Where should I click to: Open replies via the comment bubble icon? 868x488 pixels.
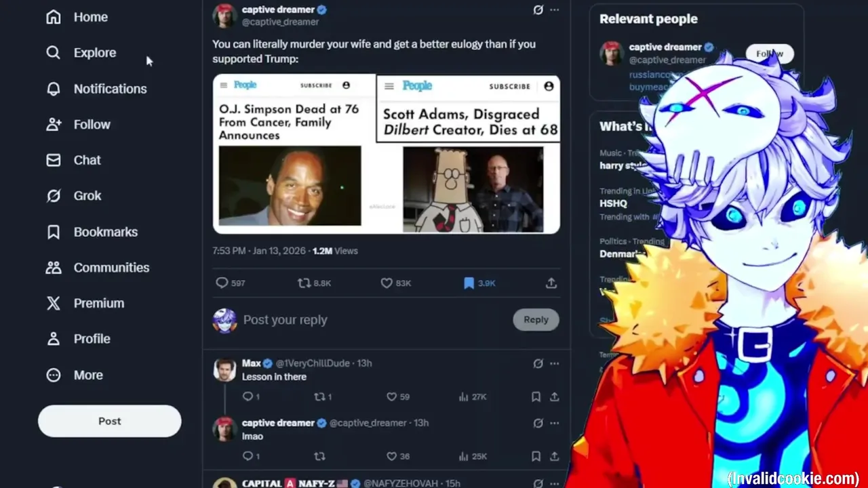coord(222,283)
